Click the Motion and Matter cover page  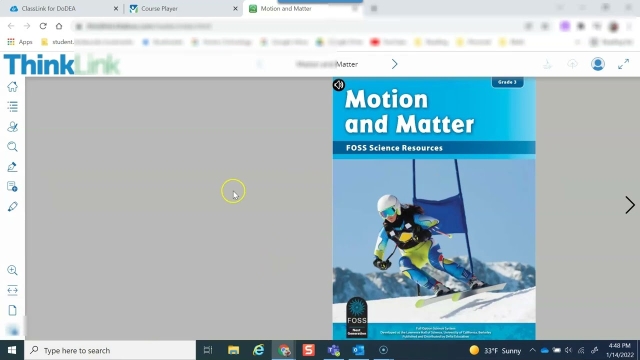click(x=434, y=208)
